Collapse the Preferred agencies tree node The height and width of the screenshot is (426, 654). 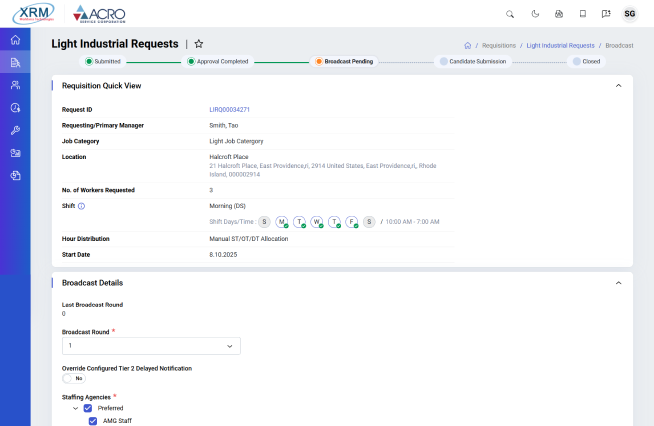tap(74, 408)
